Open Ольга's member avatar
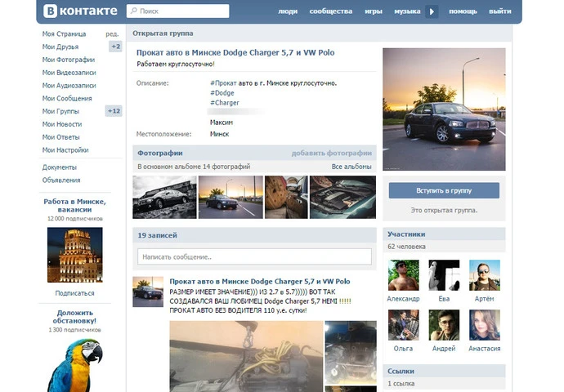The image size is (564, 392). (x=404, y=325)
